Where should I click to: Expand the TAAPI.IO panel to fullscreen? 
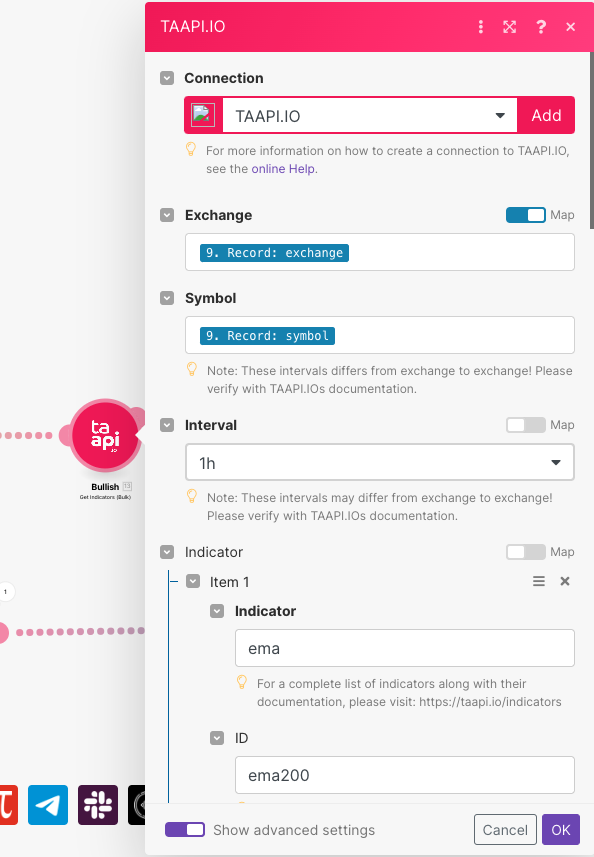coord(509,27)
